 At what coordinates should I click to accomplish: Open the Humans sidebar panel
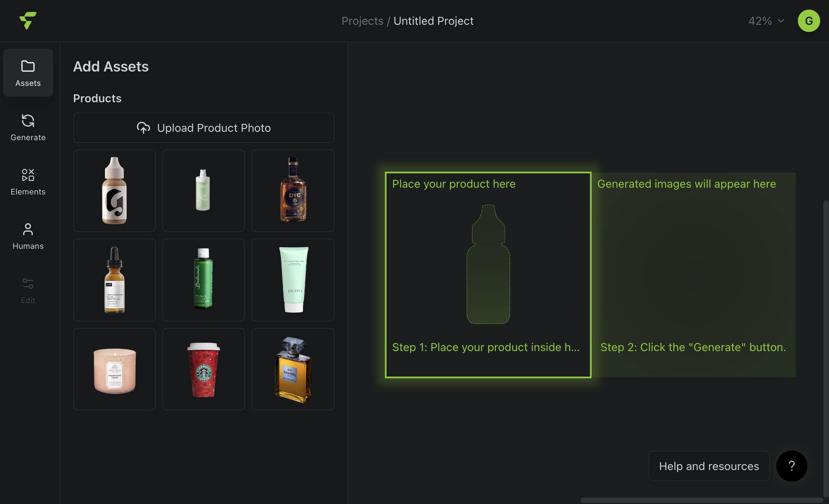28,236
